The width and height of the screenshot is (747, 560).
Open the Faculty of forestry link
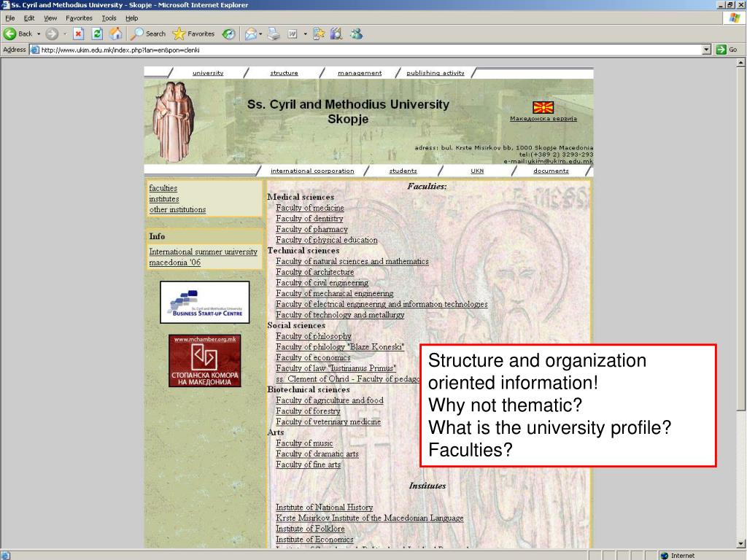pos(308,411)
